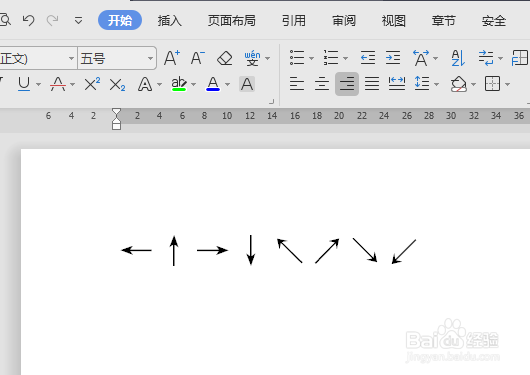Click the bulleted list icon
530x375 pixels.
pos(297,58)
